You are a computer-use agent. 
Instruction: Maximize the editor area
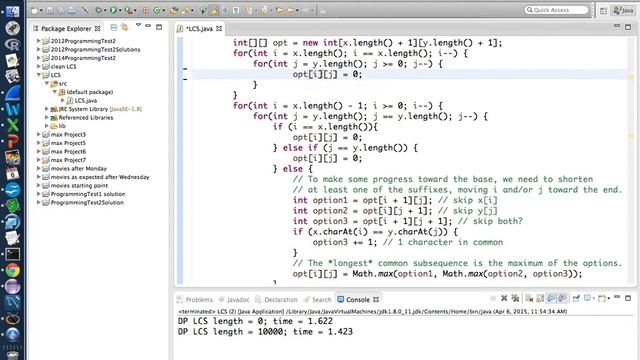628,27
